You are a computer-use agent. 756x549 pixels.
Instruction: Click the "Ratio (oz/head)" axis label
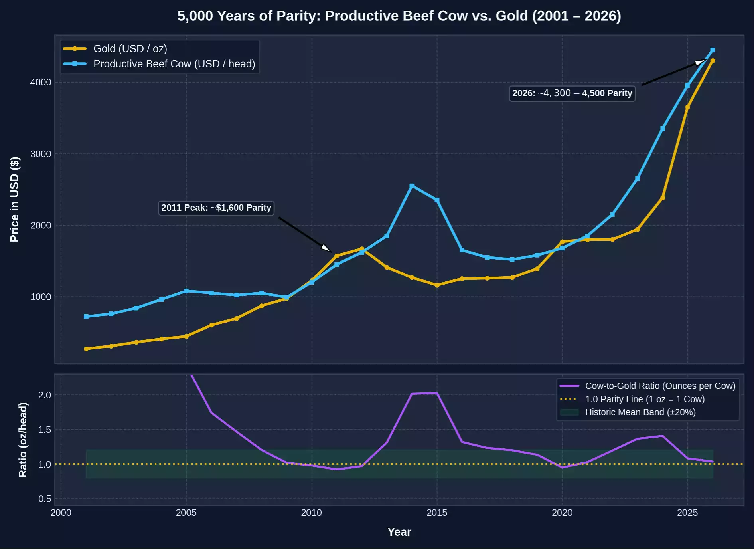(23, 440)
